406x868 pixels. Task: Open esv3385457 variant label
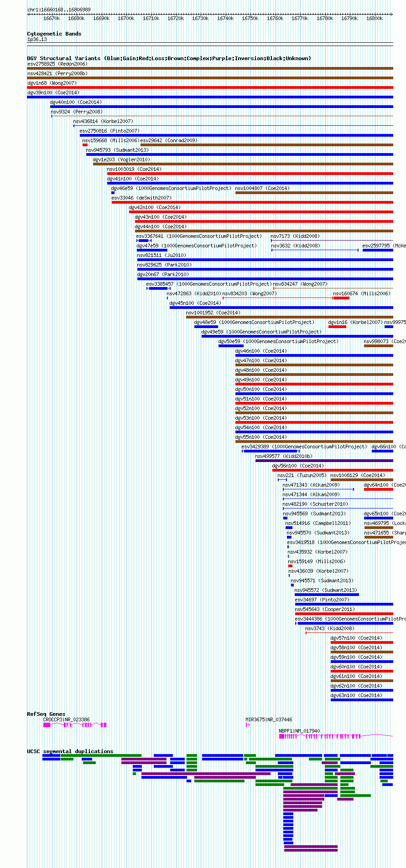click(209, 284)
